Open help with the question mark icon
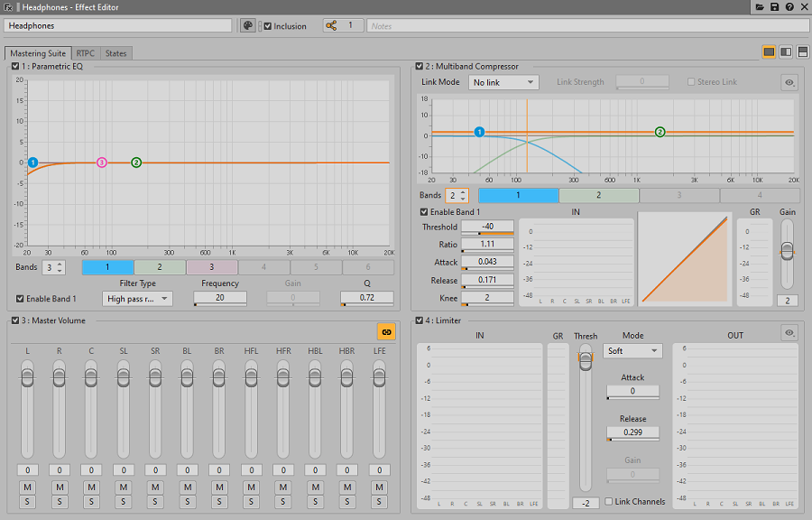 click(x=789, y=7)
